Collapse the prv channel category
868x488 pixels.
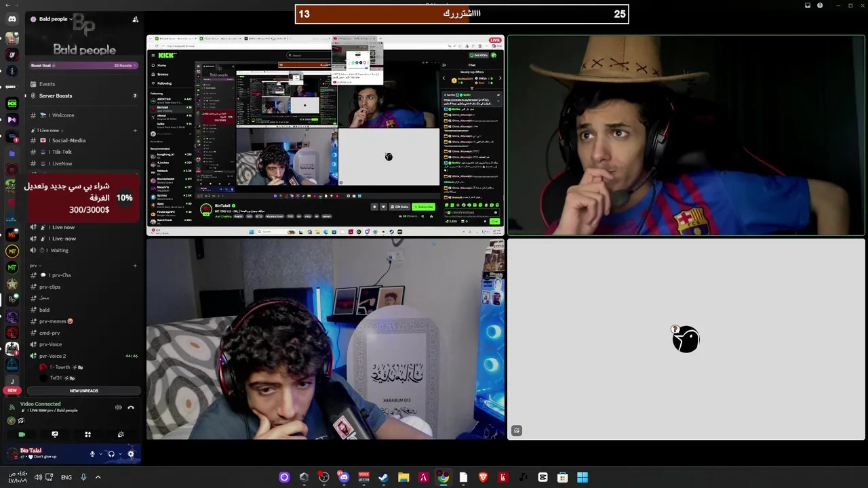(35, 266)
